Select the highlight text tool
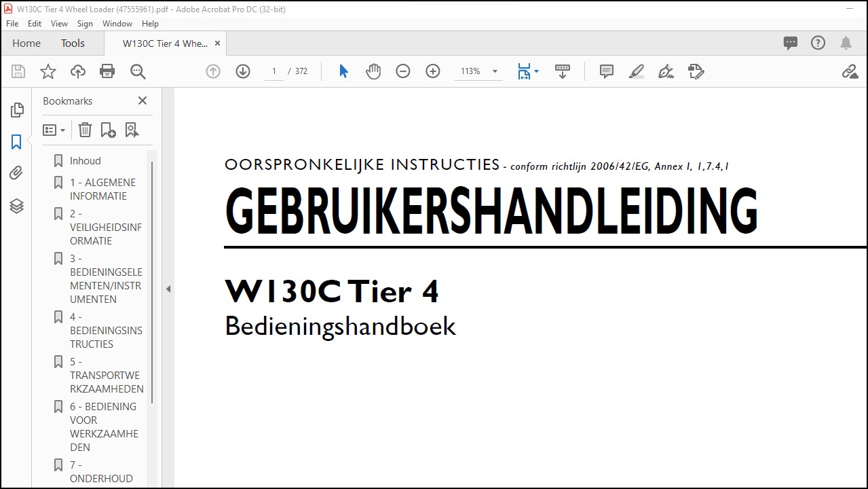The width and height of the screenshot is (868, 489). [637, 71]
